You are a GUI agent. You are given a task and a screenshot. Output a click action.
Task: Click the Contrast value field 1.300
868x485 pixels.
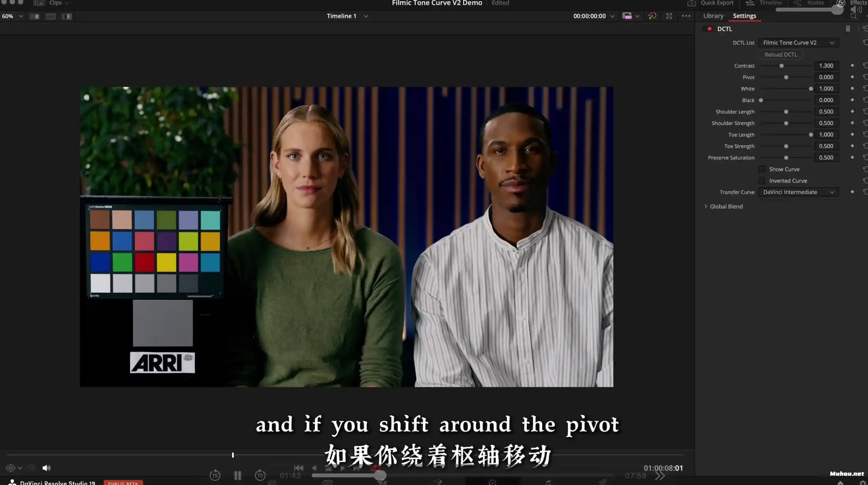826,66
